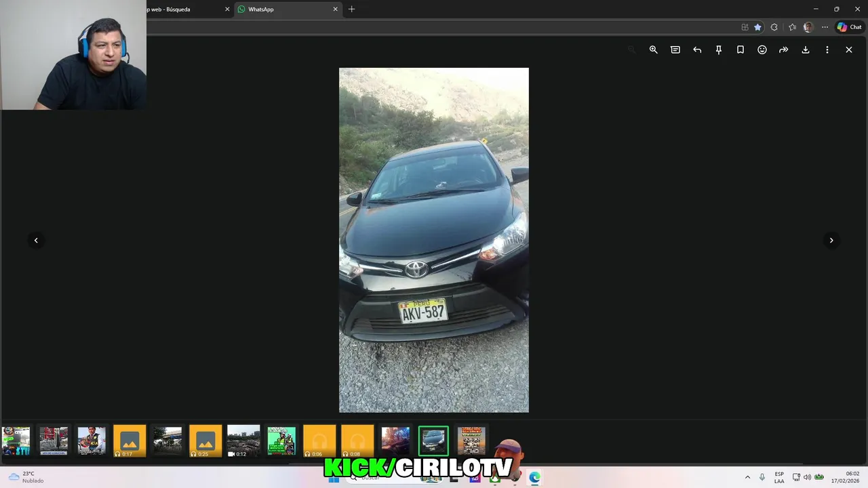Open the weather widget showing 23°C
Image resolution: width=868 pixels, height=488 pixels.
(26, 477)
